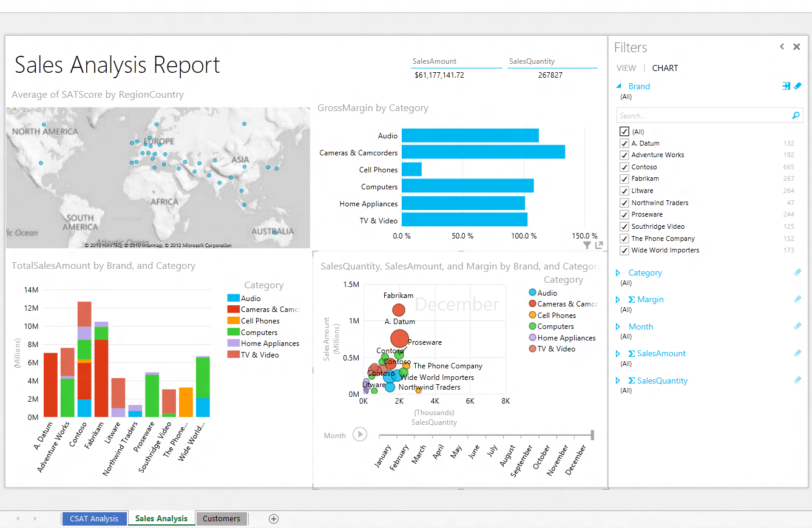
Task: Uncheck the Fabrikam brand checkbox
Action: click(624, 178)
